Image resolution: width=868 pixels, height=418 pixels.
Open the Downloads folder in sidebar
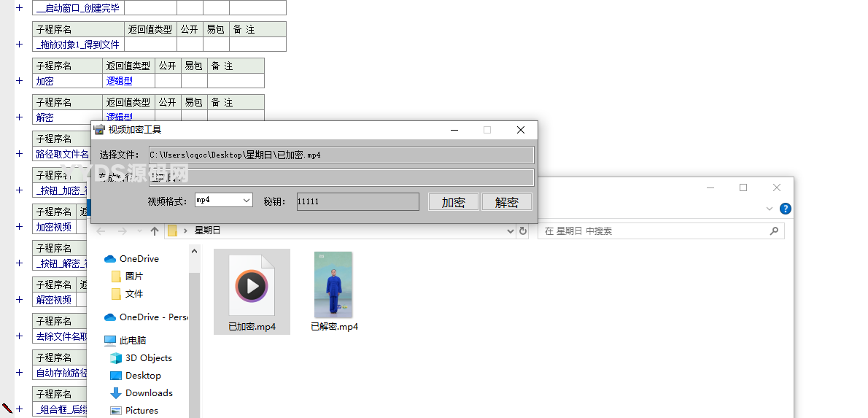pyautogui.click(x=149, y=393)
